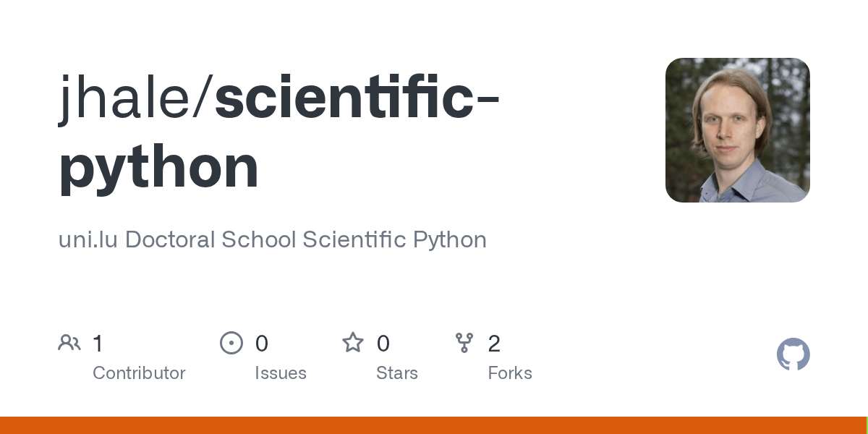Click the Contributors people icon
This screenshot has height=434, width=868.
[x=69, y=343]
